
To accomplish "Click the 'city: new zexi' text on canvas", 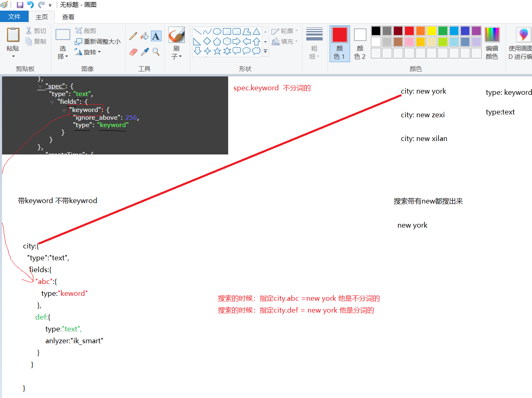I will [x=423, y=115].
